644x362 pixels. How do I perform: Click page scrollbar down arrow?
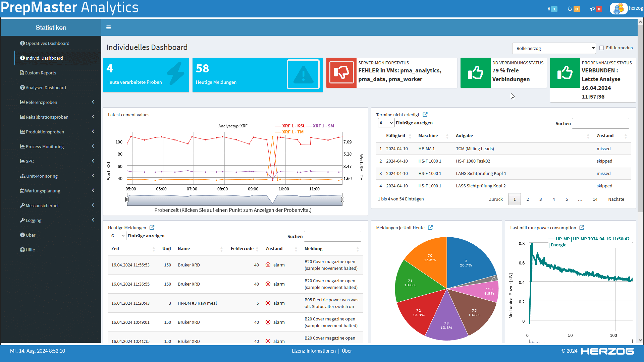point(640,340)
